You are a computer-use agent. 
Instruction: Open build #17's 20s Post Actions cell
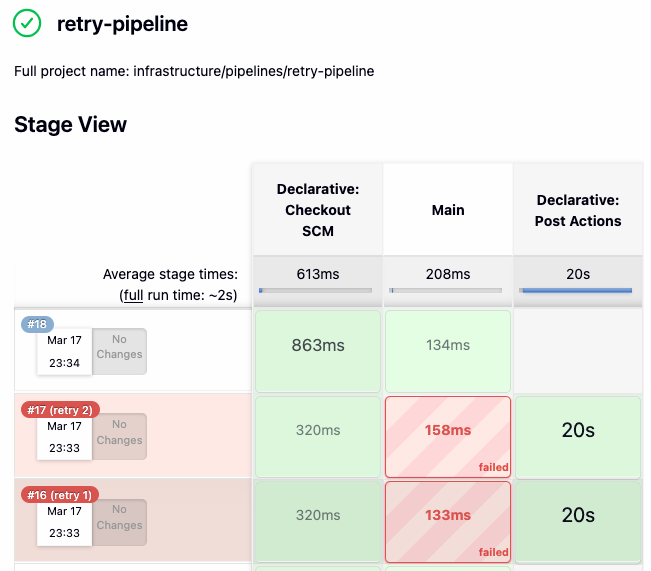click(578, 431)
